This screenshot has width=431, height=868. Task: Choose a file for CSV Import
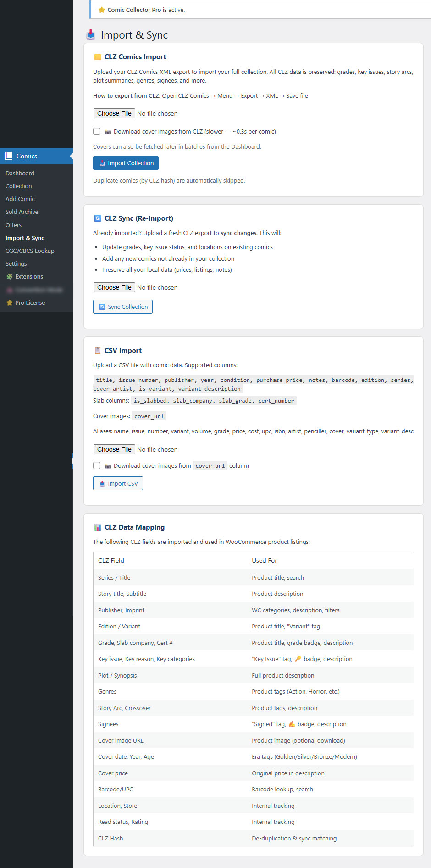click(x=114, y=449)
